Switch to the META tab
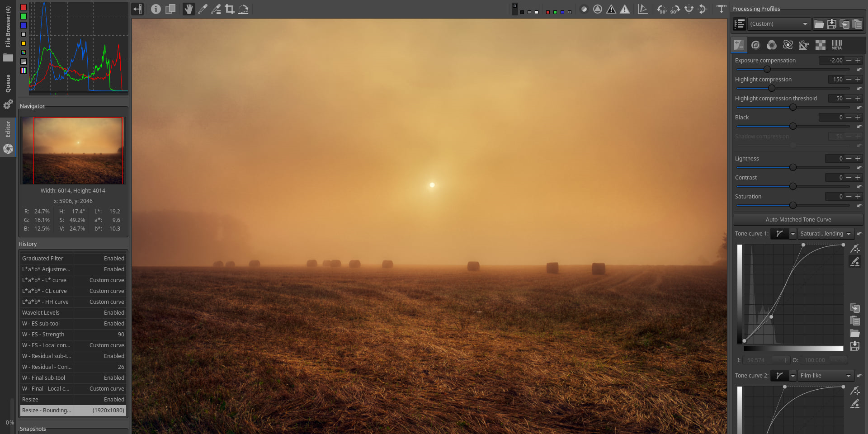Screen dimensions: 868x434 tap(836, 45)
